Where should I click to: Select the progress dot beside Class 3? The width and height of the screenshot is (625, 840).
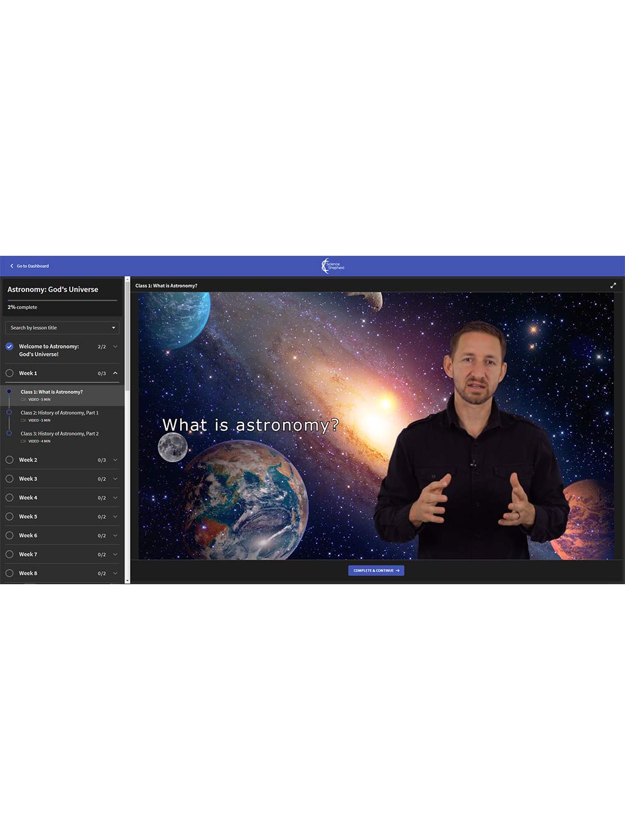[9, 433]
